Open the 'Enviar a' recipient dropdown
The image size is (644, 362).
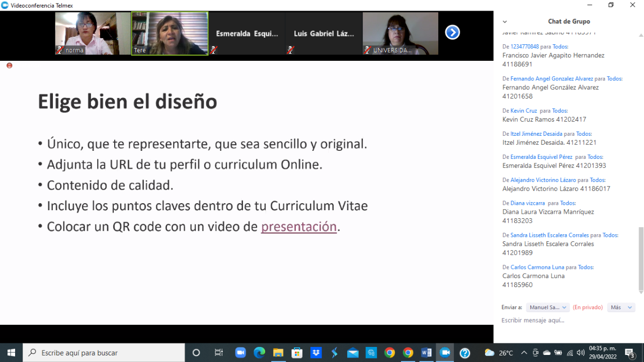tap(547, 307)
